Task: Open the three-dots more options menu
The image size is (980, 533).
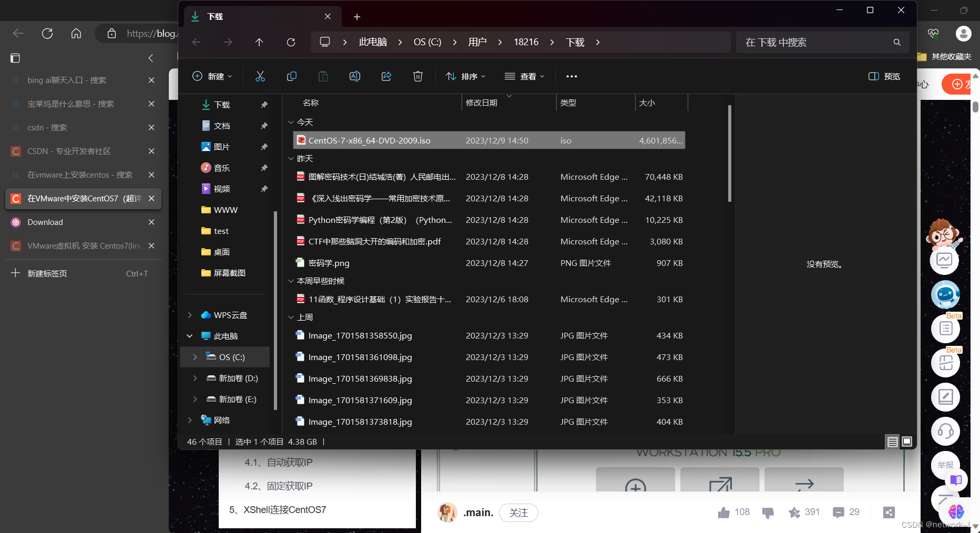Action: pos(571,76)
